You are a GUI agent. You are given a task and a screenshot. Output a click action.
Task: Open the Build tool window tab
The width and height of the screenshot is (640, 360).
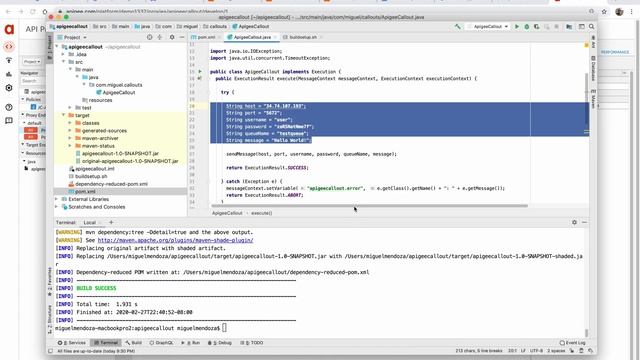coord(133,343)
